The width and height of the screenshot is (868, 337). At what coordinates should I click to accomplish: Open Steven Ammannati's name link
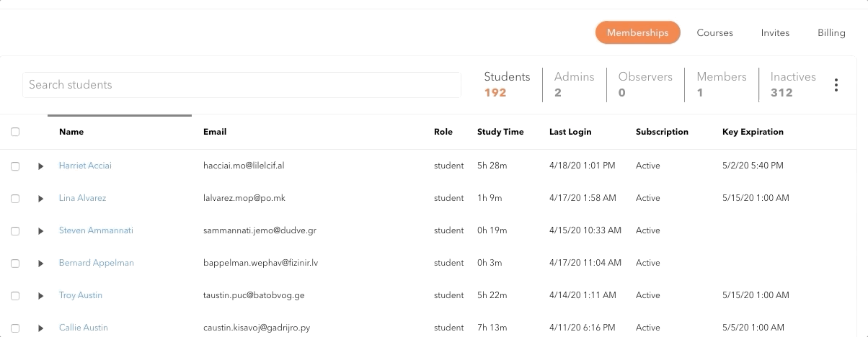tap(96, 230)
